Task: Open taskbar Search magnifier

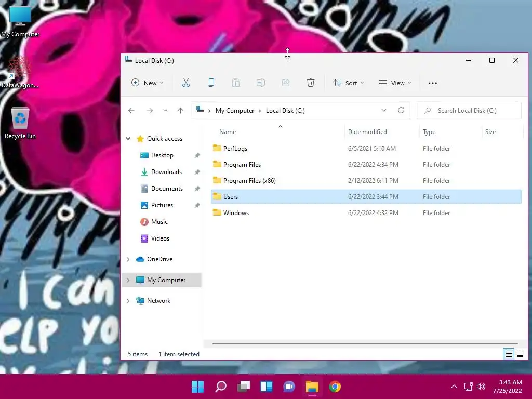Action: click(x=220, y=387)
